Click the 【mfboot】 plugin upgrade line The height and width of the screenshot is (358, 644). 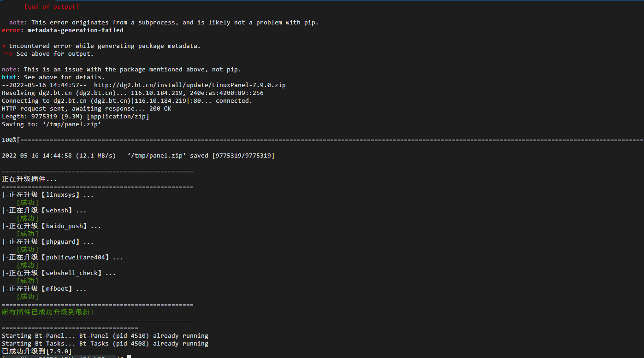tap(44, 289)
